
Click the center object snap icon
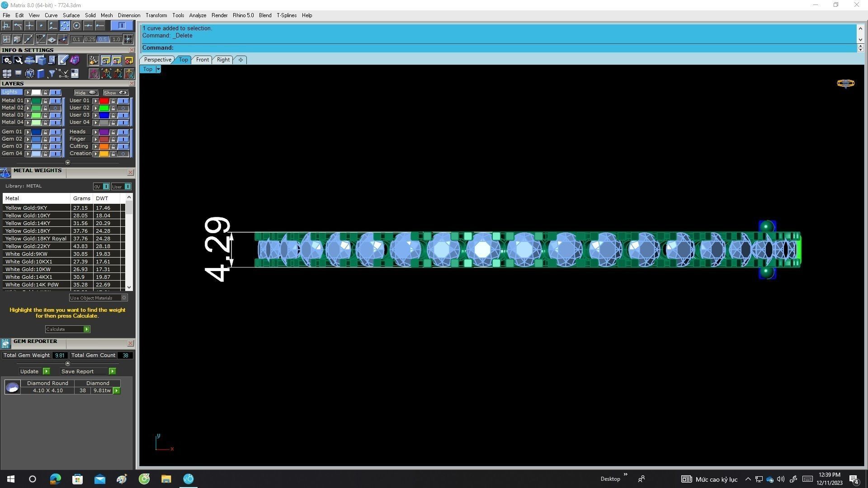click(76, 26)
